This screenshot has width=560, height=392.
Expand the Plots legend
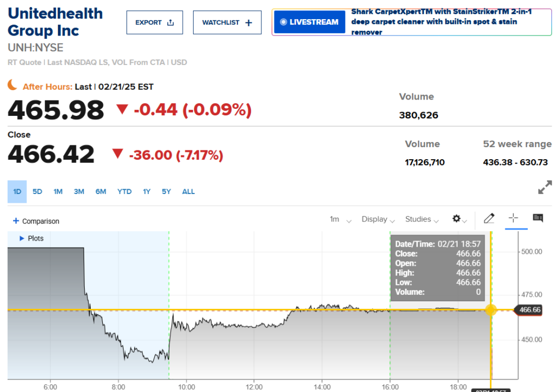coord(31,238)
